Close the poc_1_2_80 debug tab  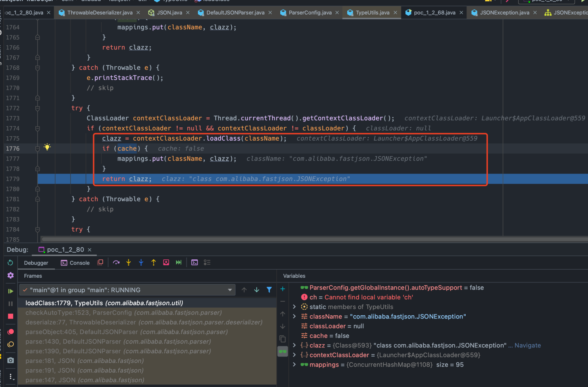click(x=89, y=250)
